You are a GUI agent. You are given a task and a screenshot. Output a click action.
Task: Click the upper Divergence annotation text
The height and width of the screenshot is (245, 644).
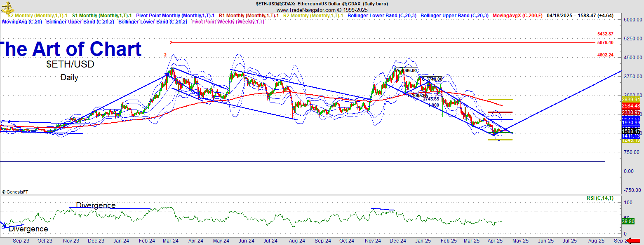[x=96, y=205]
